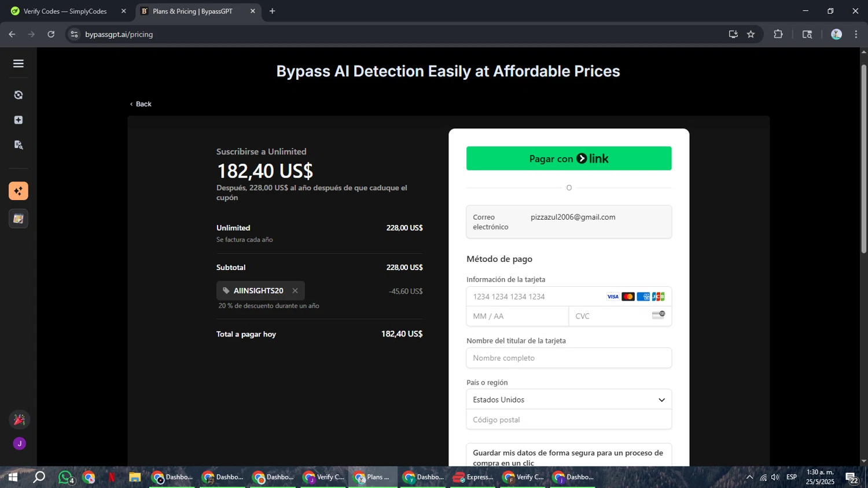The height and width of the screenshot is (488, 868).
Task: View site information icon in address bar
Action: (x=74, y=34)
